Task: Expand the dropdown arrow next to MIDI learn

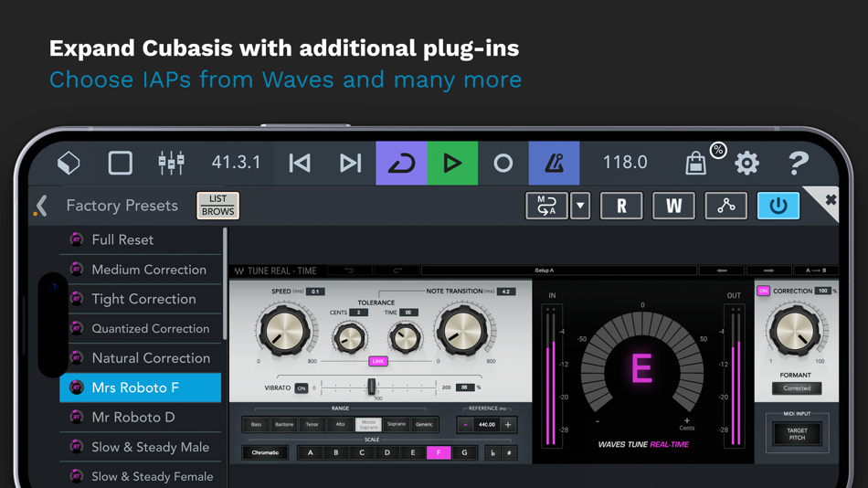Action: pyautogui.click(x=580, y=206)
